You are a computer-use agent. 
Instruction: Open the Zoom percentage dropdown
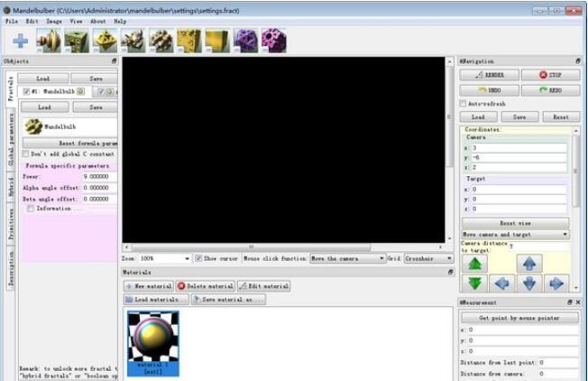[187, 258]
